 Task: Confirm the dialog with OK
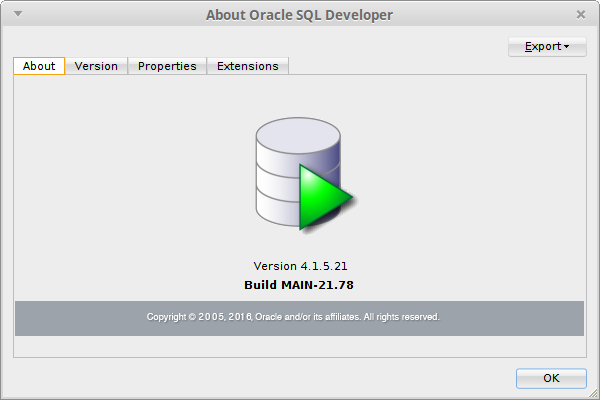(551, 378)
